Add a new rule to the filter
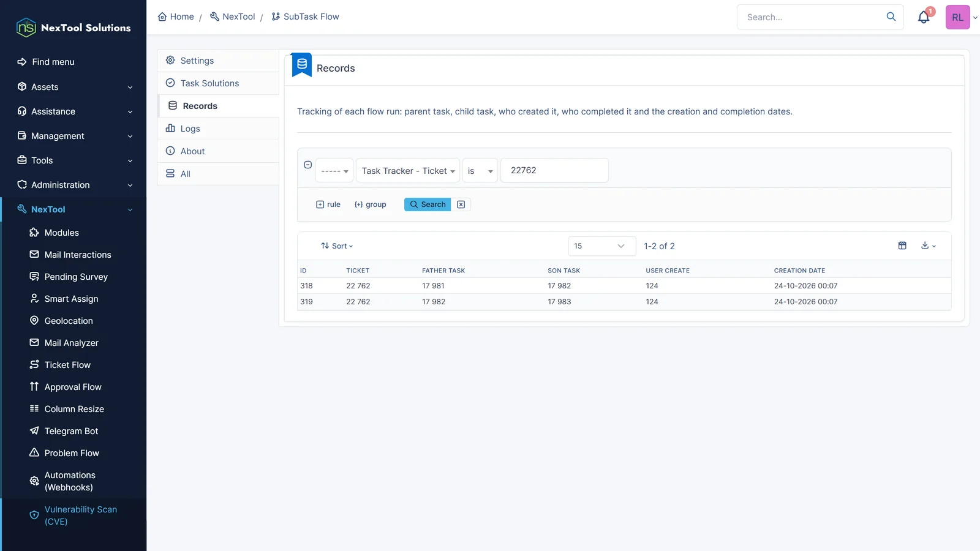The width and height of the screenshot is (980, 551). (x=328, y=204)
